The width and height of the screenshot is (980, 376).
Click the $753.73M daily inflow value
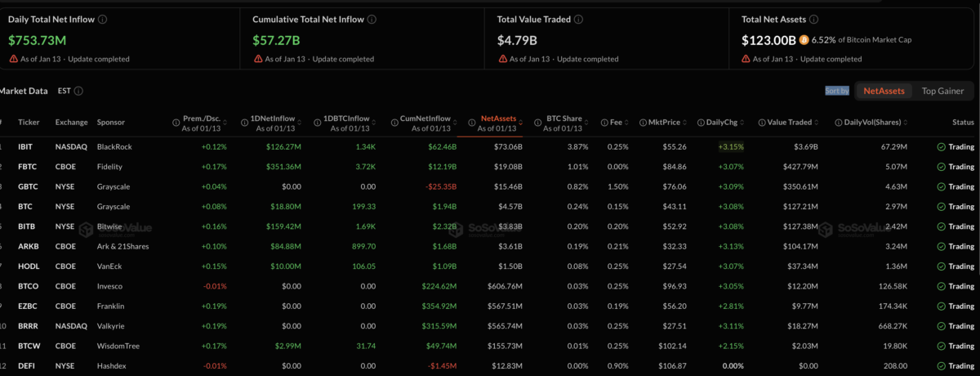coord(38,39)
